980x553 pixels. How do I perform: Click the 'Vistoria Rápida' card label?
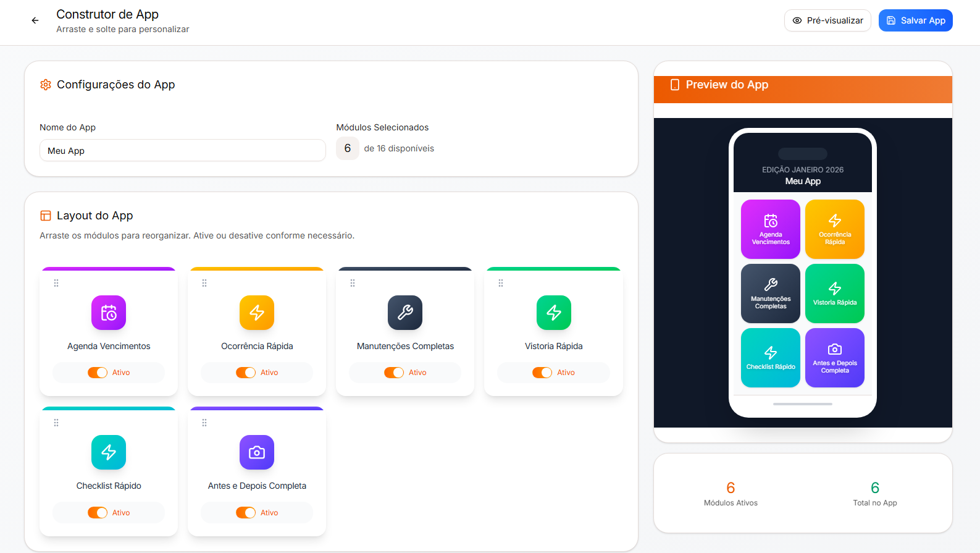(x=554, y=346)
